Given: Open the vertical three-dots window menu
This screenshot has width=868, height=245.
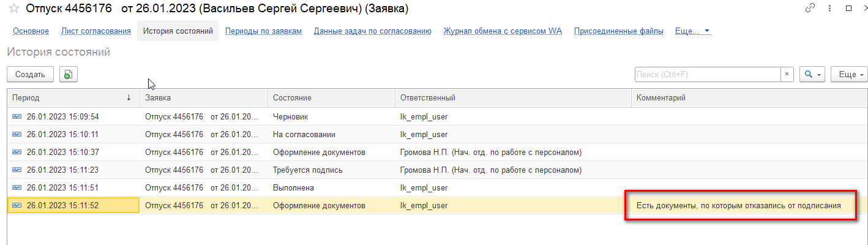Looking at the screenshot, I should [x=829, y=8].
